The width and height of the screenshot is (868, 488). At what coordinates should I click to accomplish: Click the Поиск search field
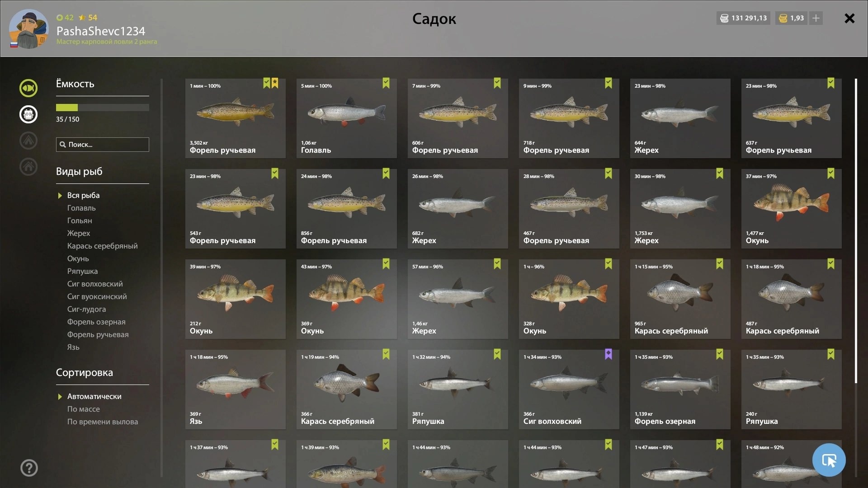tap(103, 145)
